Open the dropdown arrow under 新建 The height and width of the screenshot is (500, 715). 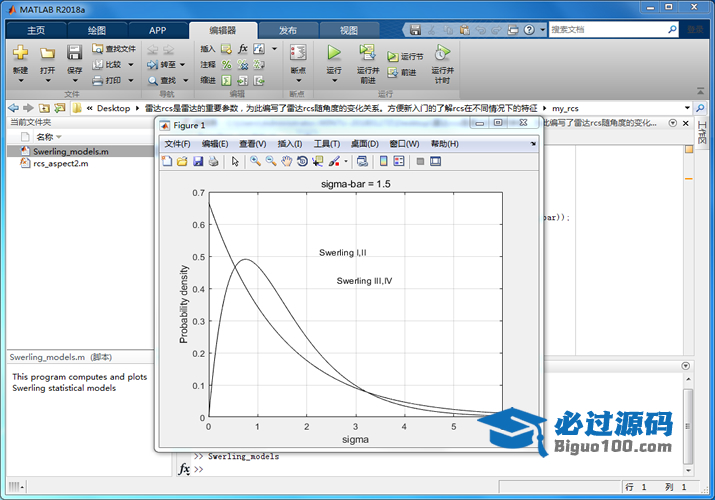click(21, 81)
